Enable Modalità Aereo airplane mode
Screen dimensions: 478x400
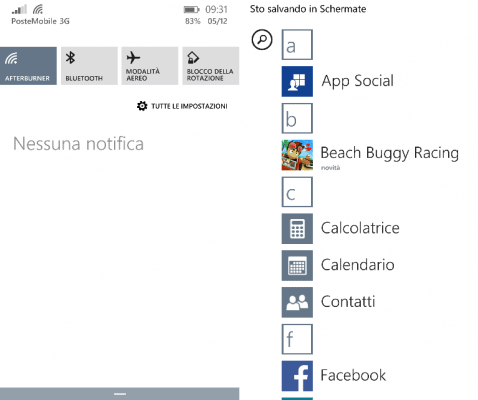coord(150,66)
